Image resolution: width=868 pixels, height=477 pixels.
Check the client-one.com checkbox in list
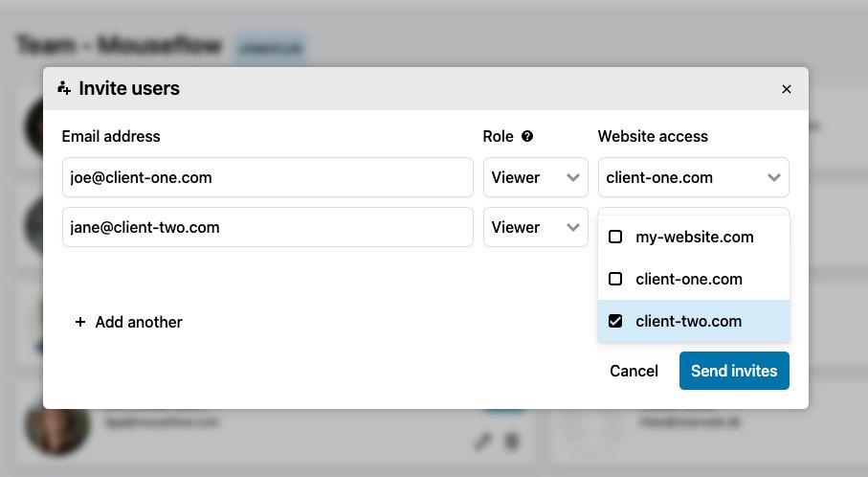click(615, 280)
